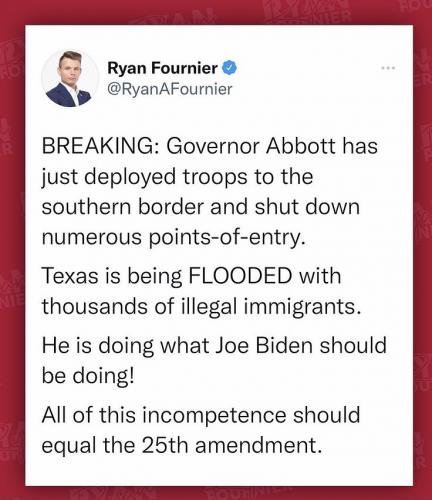
Task: Click the 'He is doing what Joe Biden should' line
Action: click(214, 345)
